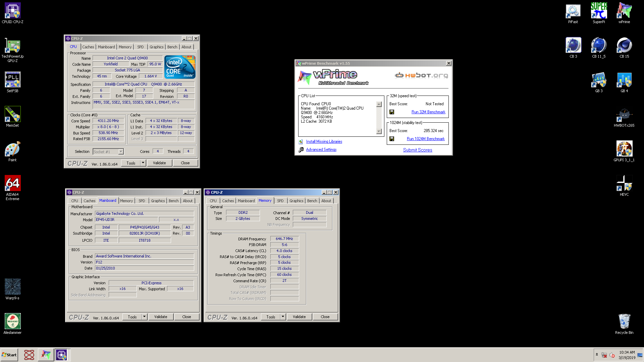The width and height of the screenshot is (644, 362).
Task: Expand Tools dropdown arrow in Memory CPU-Z window
Action: pyautogui.click(x=283, y=317)
